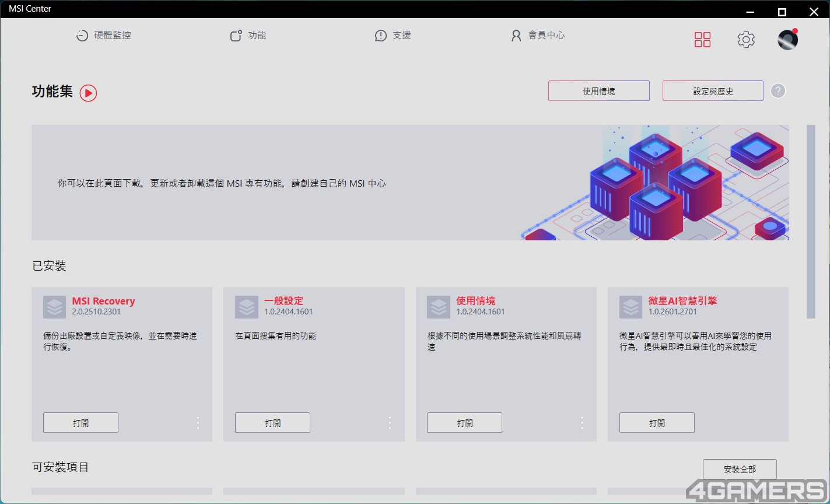
Task: Switch to 支援 tab
Action: pos(393,36)
